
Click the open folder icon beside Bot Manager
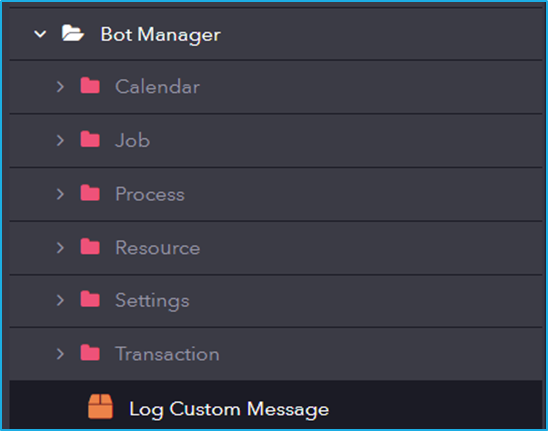tap(73, 33)
